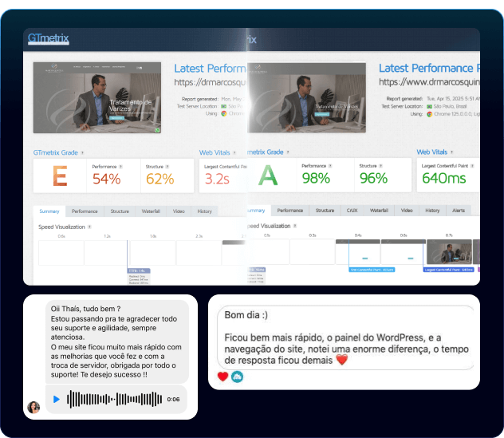This screenshot has width=504, height=438.
Task: Click the 96% structure score
Action: pos(373,179)
